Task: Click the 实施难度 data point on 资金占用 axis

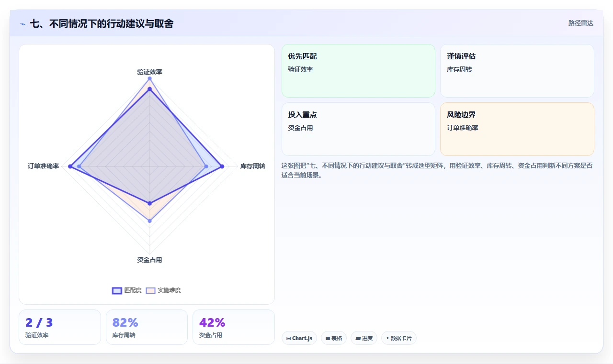Action: [149, 221]
